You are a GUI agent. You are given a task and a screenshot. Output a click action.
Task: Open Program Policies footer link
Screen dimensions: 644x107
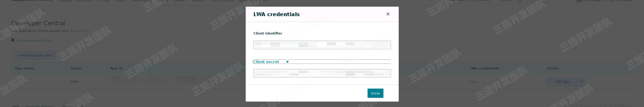click(39, 106)
